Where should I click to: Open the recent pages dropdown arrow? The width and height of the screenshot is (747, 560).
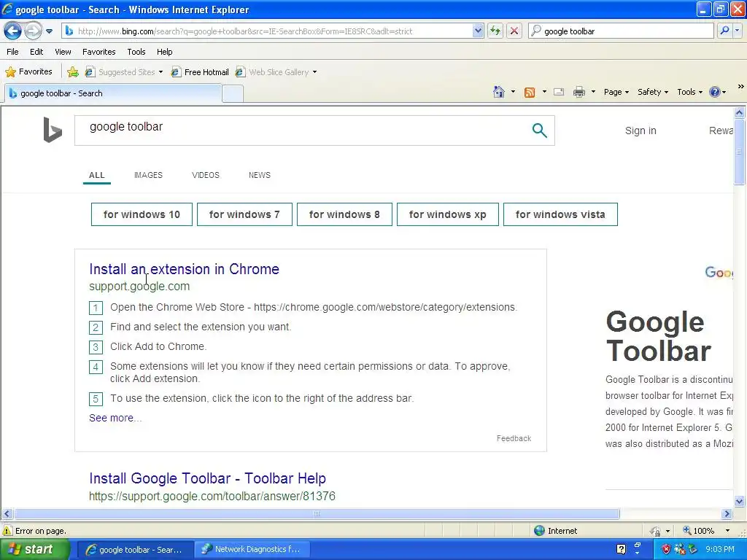[x=49, y=31]
